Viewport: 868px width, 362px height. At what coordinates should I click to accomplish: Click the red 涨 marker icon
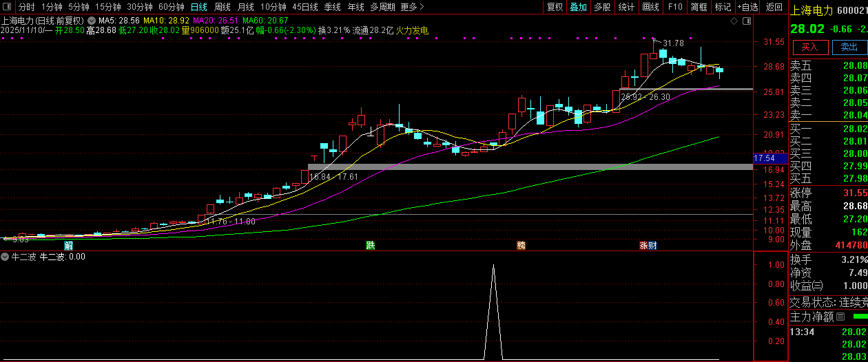(x=643, y=245)
